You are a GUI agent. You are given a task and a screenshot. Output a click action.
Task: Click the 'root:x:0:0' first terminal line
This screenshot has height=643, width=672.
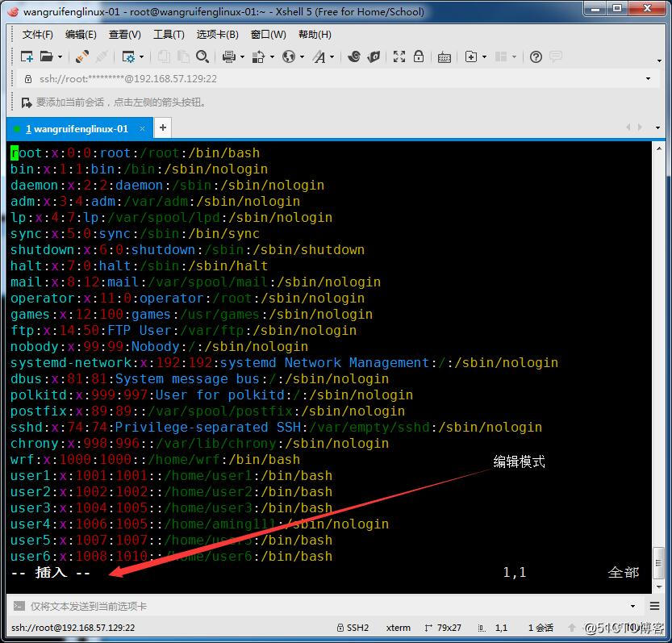(135, 153)
